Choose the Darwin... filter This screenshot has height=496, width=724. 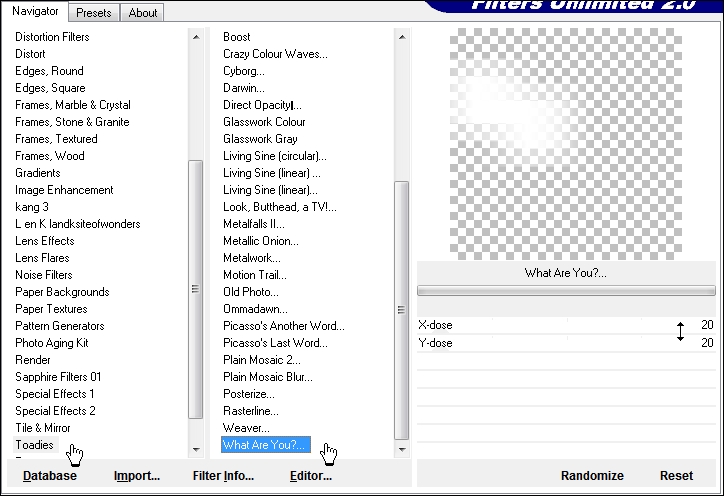point(244,88)
